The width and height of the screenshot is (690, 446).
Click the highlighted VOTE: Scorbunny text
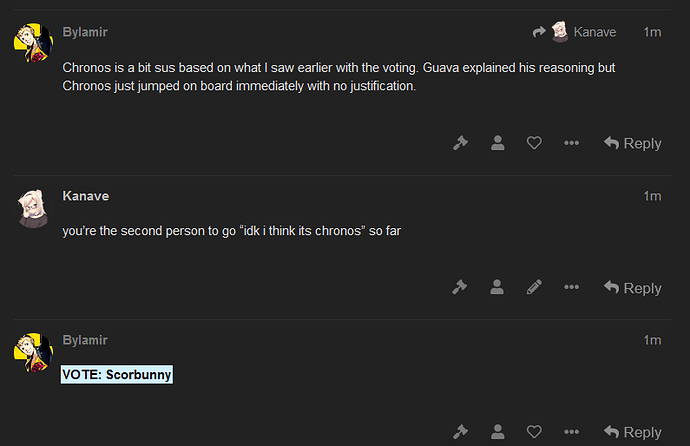[117, 374]
